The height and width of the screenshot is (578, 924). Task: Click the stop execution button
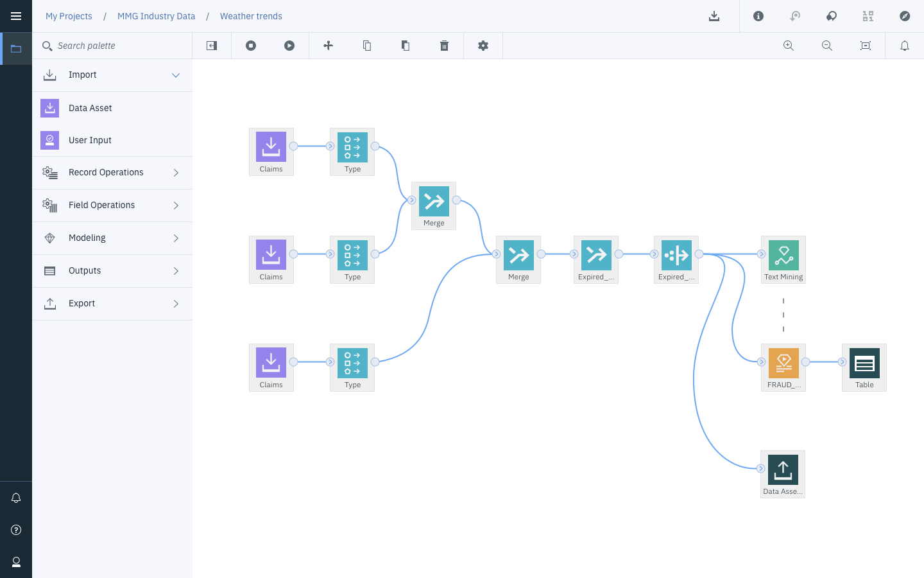[251, 46]
